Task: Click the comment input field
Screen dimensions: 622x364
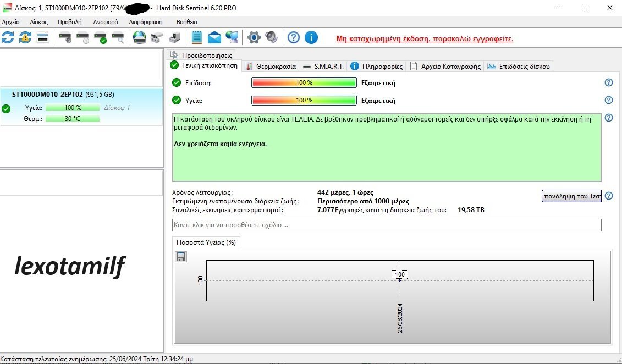Action: 387,225
